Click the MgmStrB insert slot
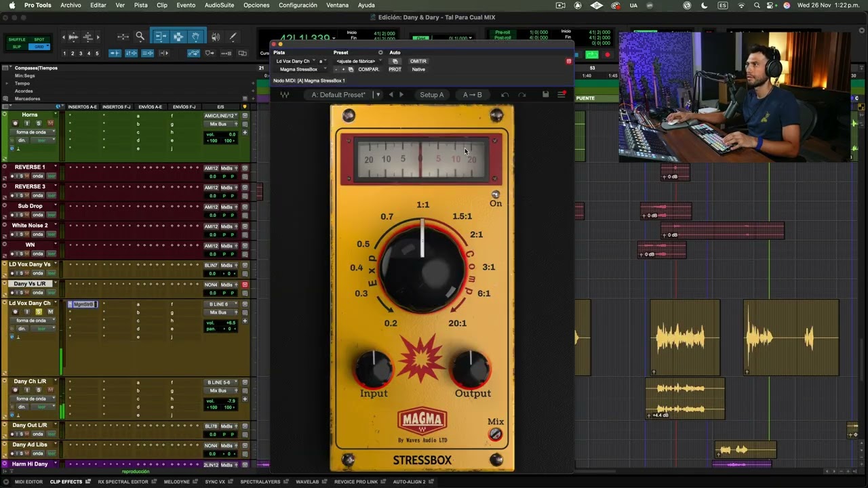Viewport: 868px width, 488px height. (83, 304)
